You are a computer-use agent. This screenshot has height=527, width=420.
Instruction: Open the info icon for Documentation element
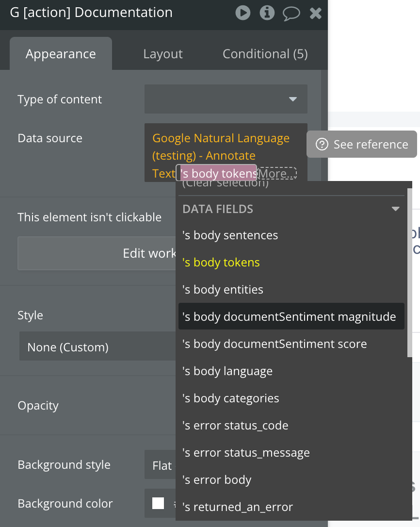[x=267, y=13]
